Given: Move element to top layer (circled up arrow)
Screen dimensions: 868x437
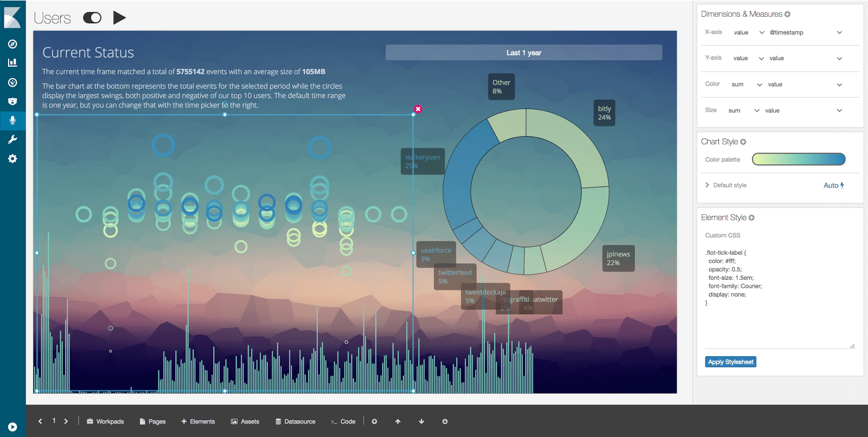Looking at the screenshot, I should [374, 421].
